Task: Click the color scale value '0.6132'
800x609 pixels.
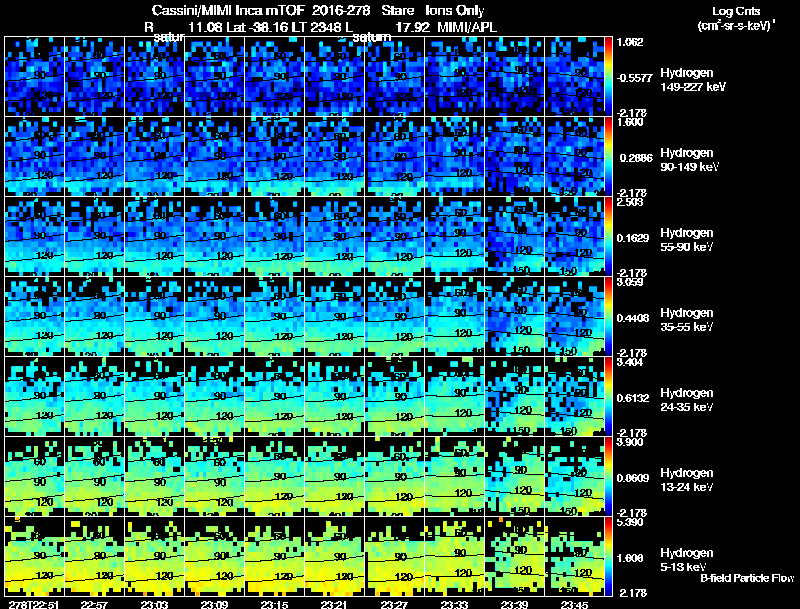Action: 633,398
